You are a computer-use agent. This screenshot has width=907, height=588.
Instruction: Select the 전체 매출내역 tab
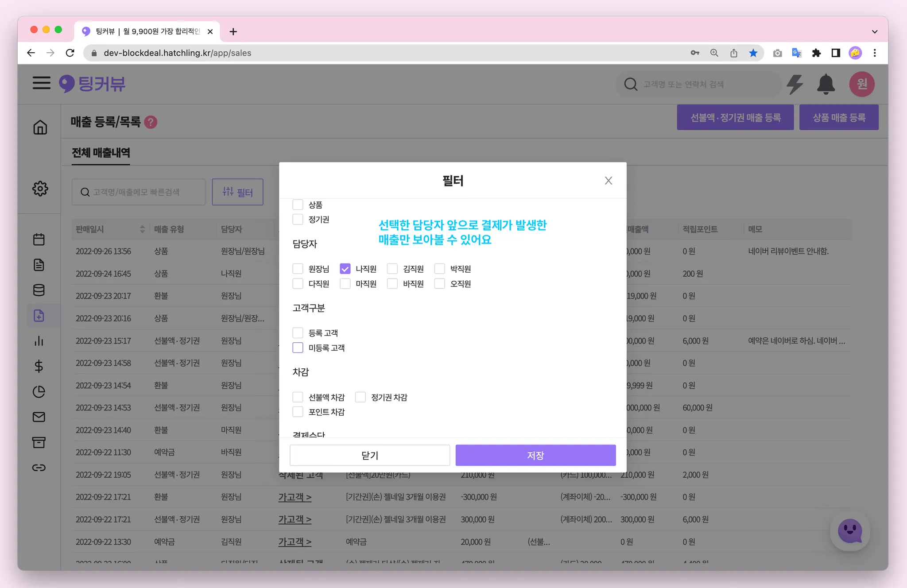click(x=101, y=153)
